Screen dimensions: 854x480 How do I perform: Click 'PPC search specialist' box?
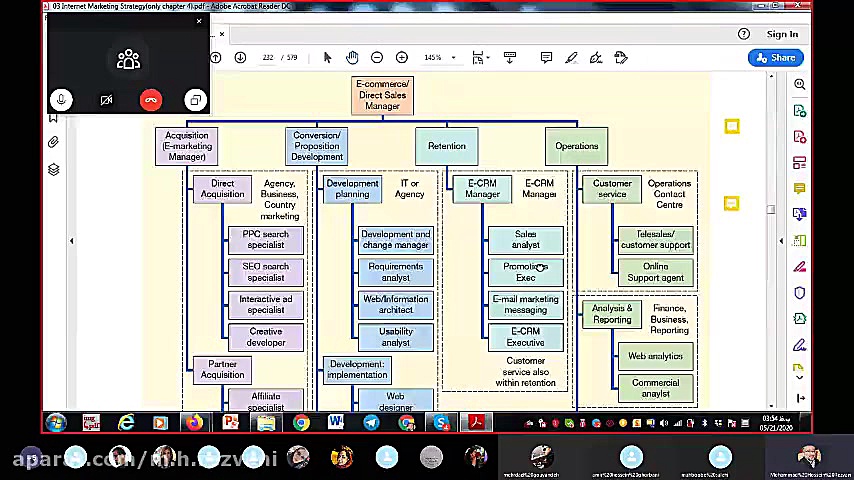[x=266, y=240]
